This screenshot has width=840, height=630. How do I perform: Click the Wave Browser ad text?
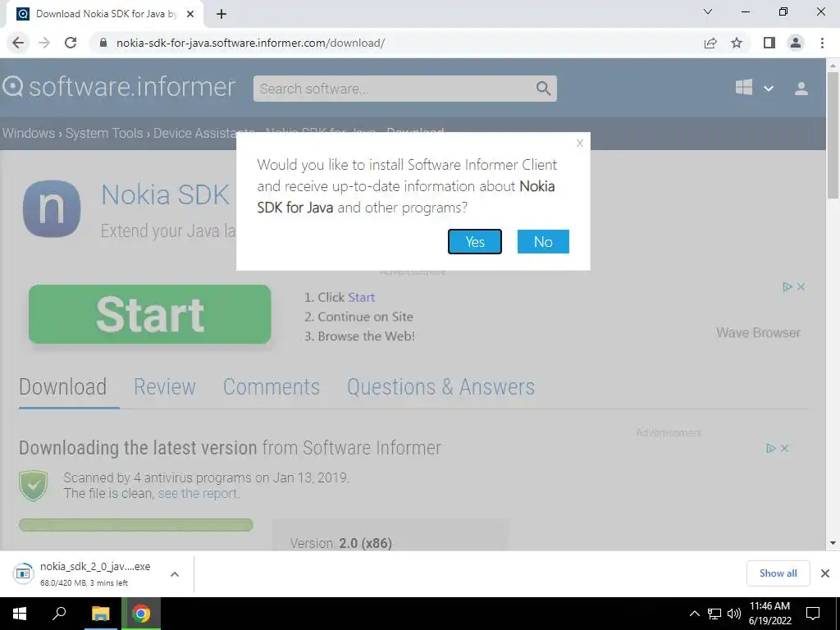tap(758, 333)
